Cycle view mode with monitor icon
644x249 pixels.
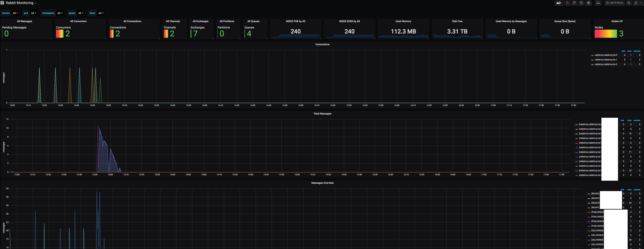(x=598, y=3)
